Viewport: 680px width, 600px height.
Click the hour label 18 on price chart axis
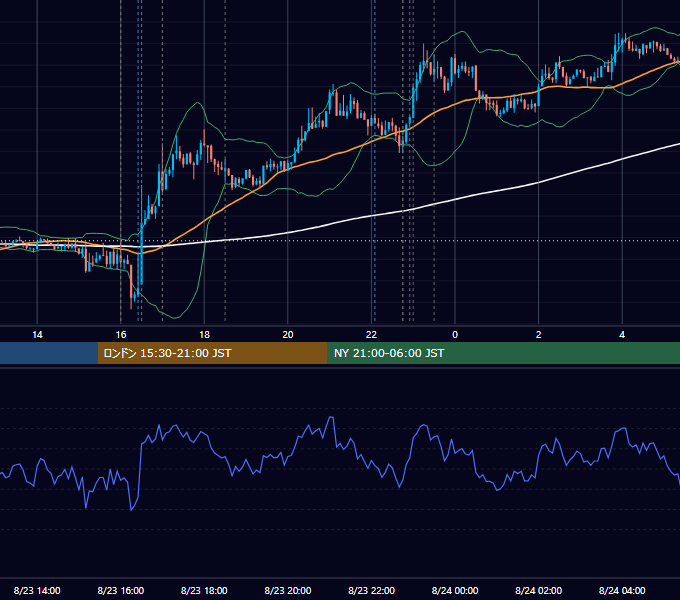click(204, 335)
